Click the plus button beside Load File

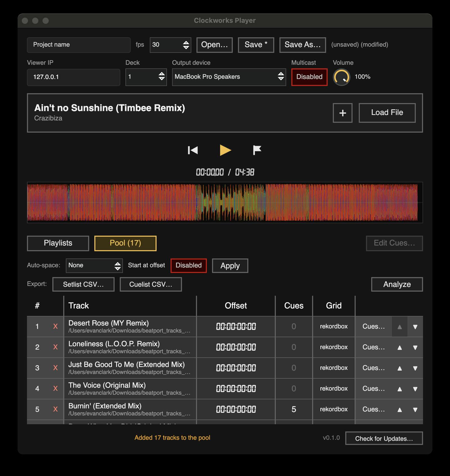pyautogui.click(x=343, y=113)
